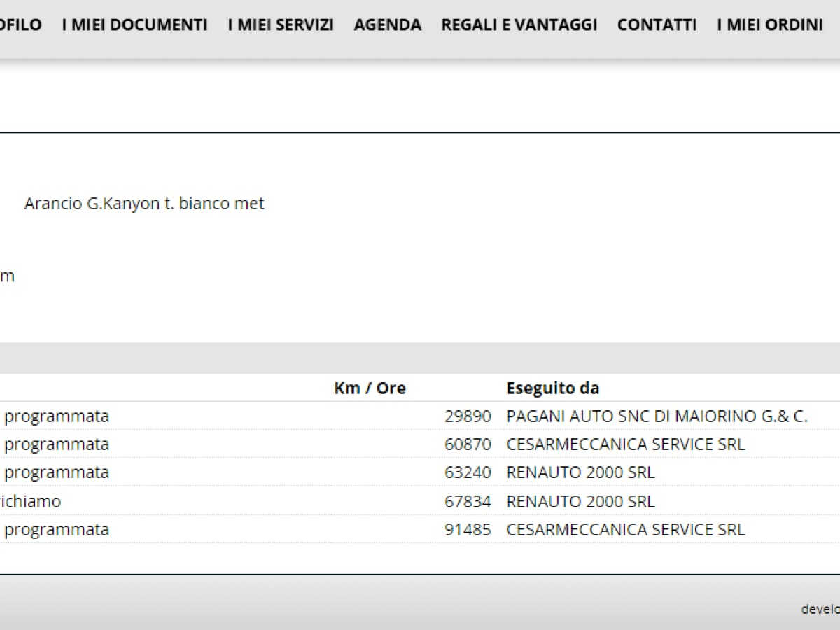The height and width of the screenshot is (630, 840).
Task: Click the Eseguito da column header
Action: tap(553, 388)
